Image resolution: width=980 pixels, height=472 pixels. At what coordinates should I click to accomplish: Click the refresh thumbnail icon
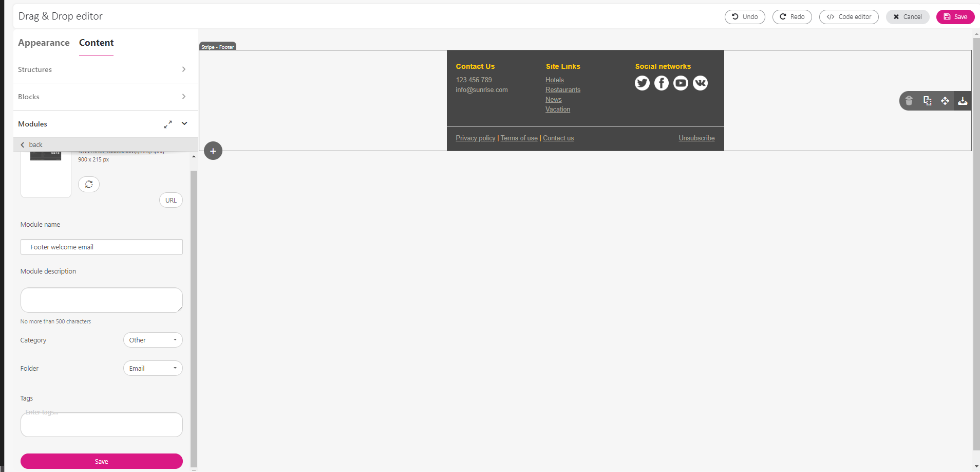[89, 185]
